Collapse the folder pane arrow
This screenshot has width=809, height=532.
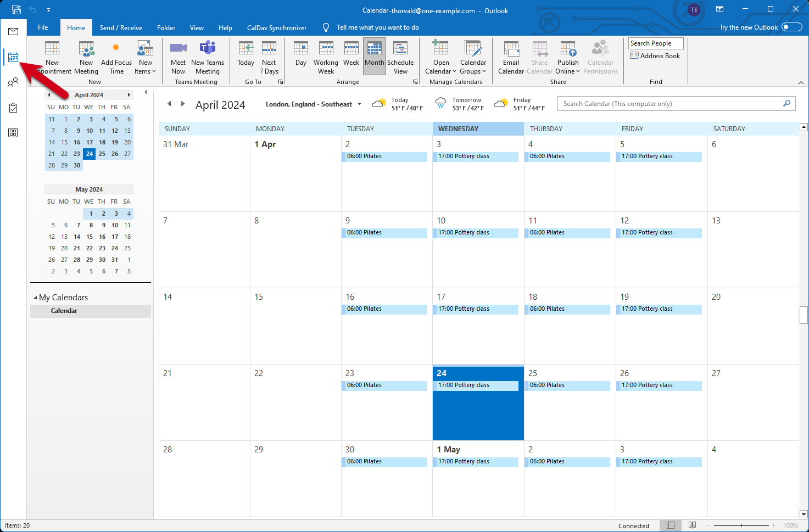click(x=146, y=92)
